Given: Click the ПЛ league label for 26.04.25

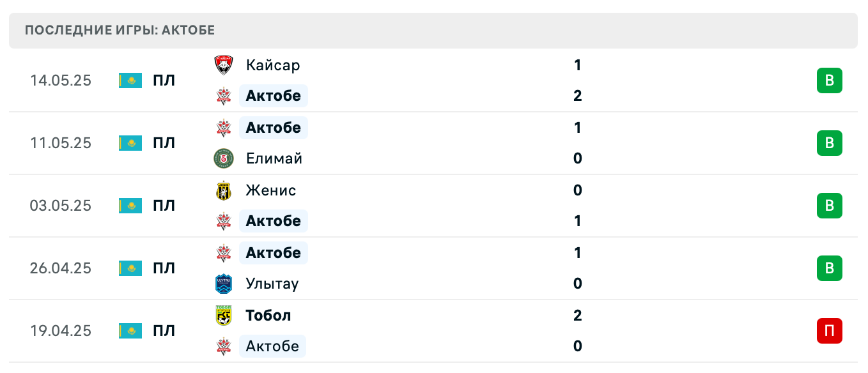Looking at the screenshot, I should point(164,268).
